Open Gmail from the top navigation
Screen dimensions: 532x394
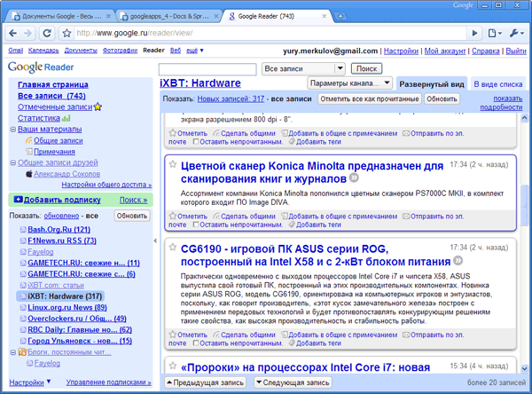click(x=16, y=51)
